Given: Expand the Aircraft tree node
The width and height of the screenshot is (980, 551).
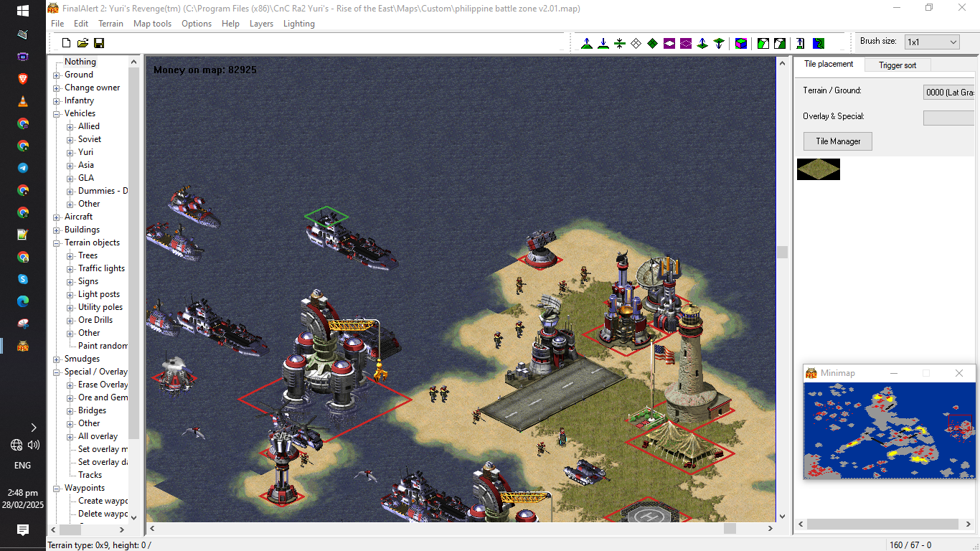Looking at the screenshot, I should coord(57,217).
